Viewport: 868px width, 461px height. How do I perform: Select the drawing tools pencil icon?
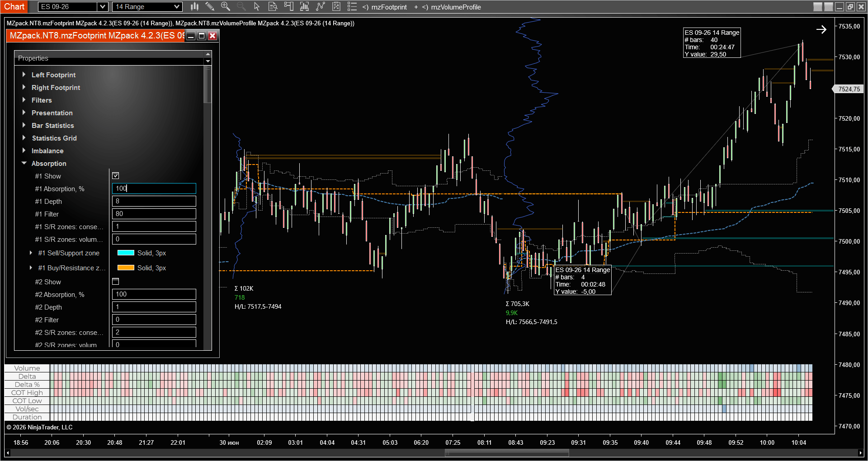210,6
